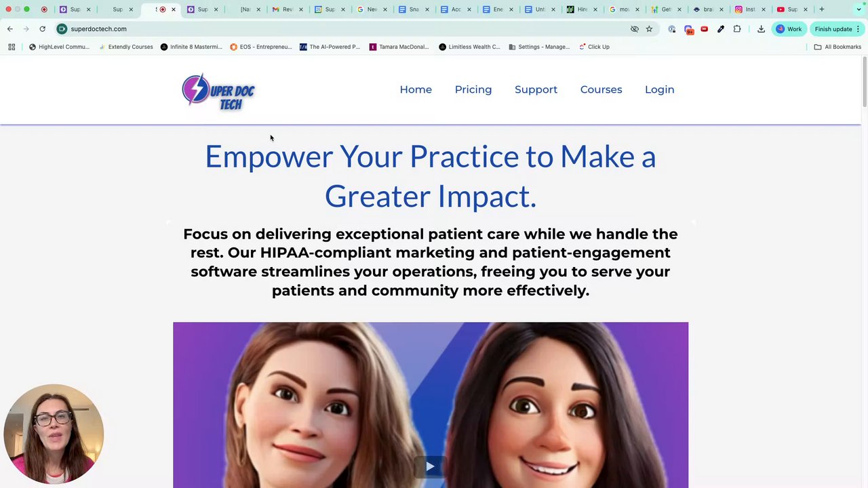Expand the All Bookmarks folder

[x=837, y=47]
